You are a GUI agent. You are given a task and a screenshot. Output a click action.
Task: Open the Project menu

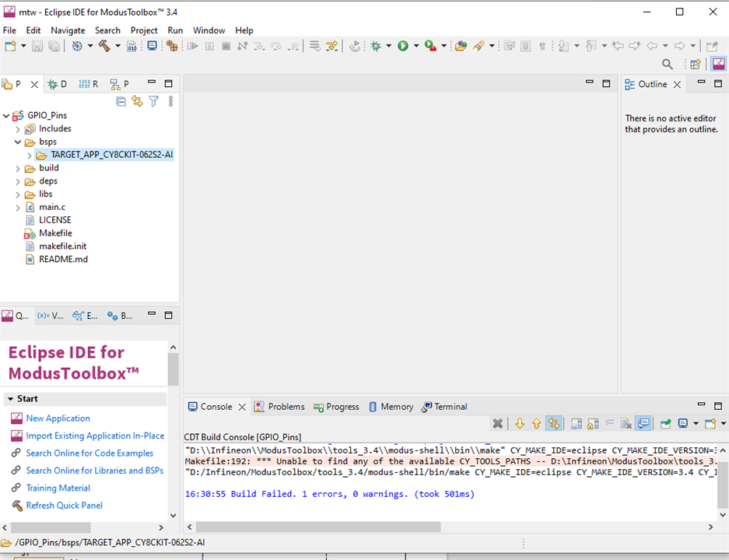(x=144, y=30)
